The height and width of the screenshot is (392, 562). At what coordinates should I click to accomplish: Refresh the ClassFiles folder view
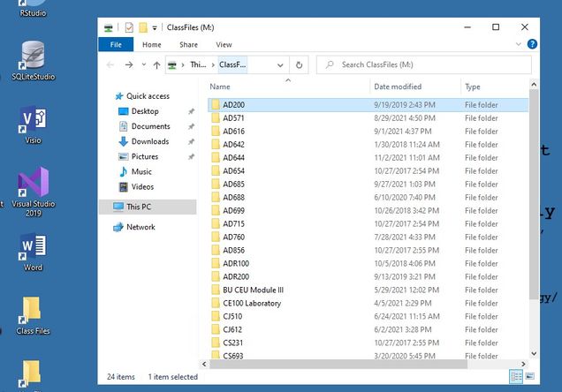click(x=300, y=65)
